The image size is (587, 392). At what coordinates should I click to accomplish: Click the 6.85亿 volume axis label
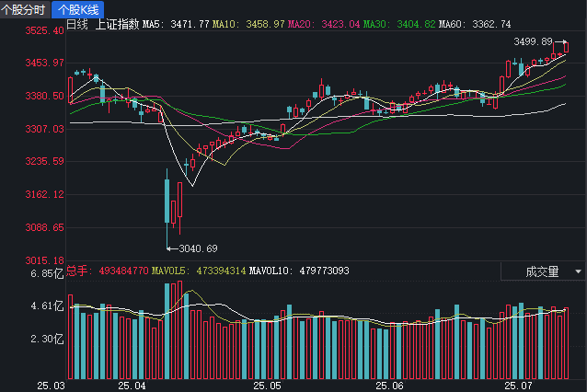(47, 273)
